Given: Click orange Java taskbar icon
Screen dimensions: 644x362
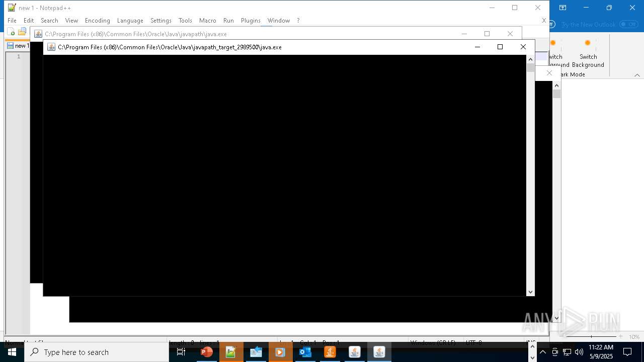Looking at the screenshot, I should click(x=330, y=352).
